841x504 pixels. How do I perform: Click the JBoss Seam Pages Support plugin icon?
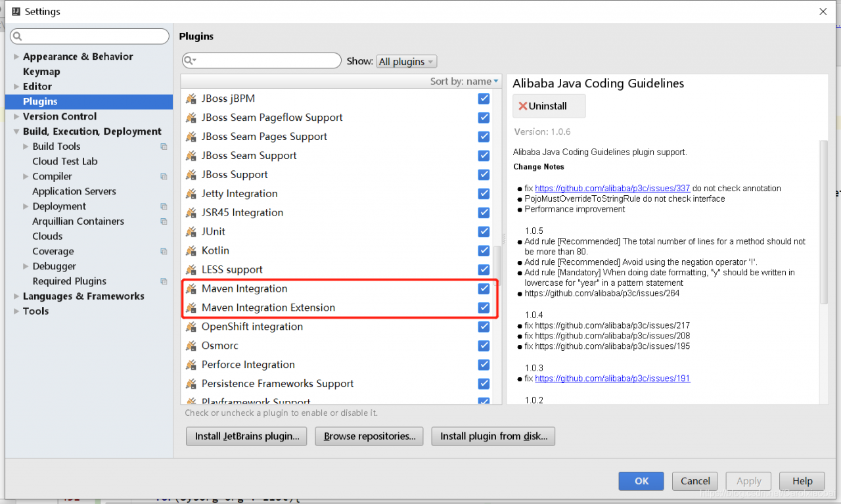(191, 137)
